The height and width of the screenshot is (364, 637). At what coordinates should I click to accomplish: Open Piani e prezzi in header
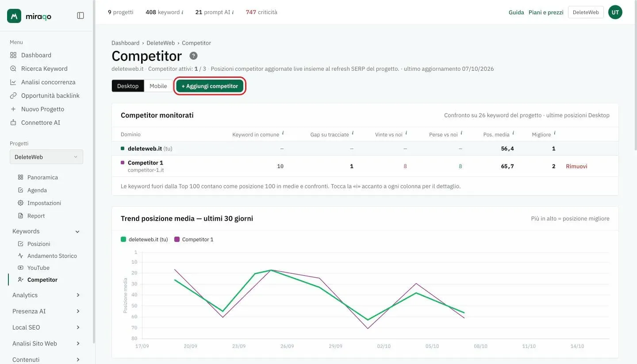click(546, 12)
